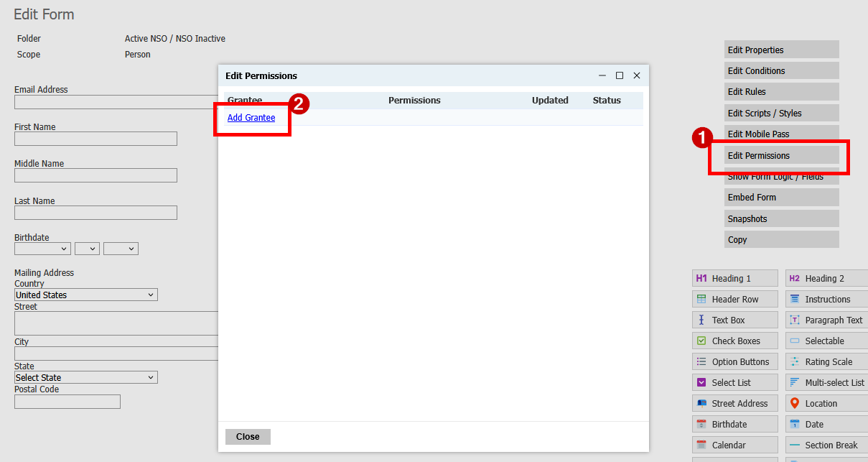Viewport: 868px width, 462px height.
Task: Select the Grantee column header
Action: (245, 101)
